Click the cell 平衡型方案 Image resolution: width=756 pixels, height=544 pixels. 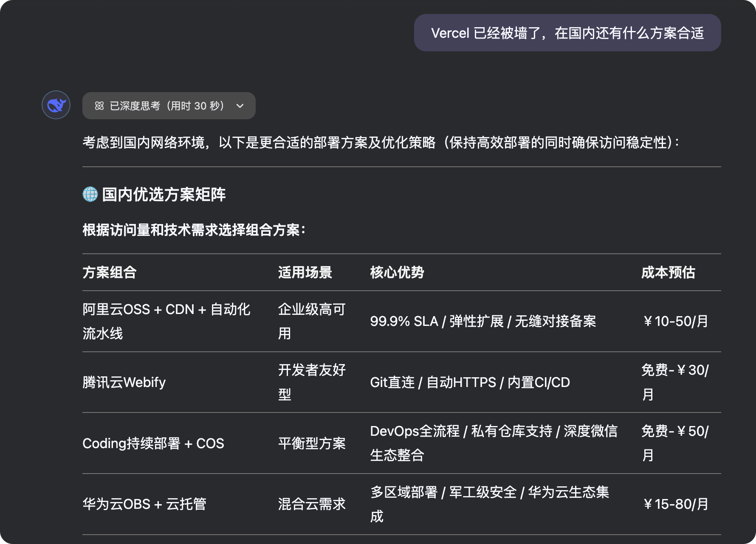[312, 443]
